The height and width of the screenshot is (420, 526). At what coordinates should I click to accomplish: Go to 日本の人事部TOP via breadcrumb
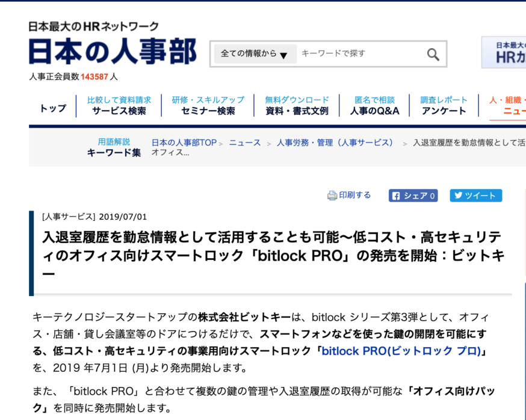184,142
